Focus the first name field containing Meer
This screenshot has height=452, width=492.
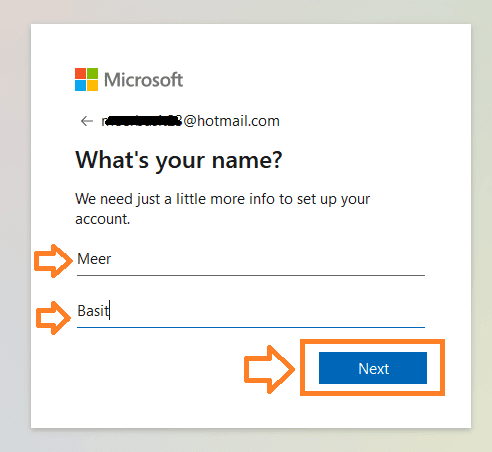(x=251, y=259)
